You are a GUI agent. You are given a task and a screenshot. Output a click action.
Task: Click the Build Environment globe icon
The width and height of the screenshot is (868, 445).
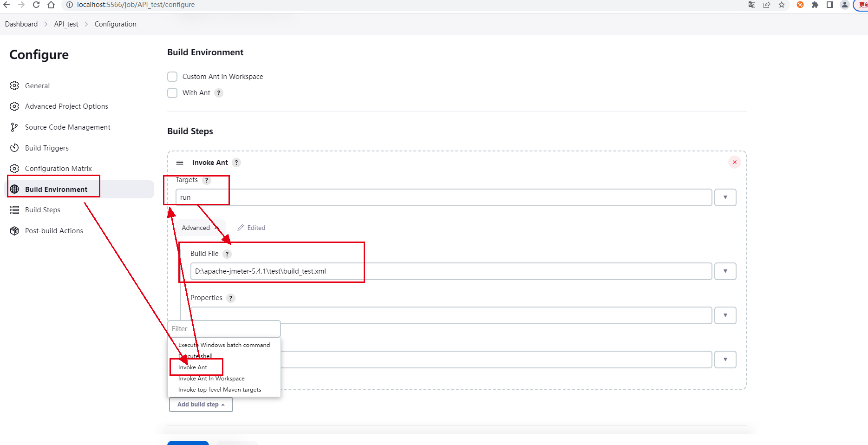click(14, 189)
